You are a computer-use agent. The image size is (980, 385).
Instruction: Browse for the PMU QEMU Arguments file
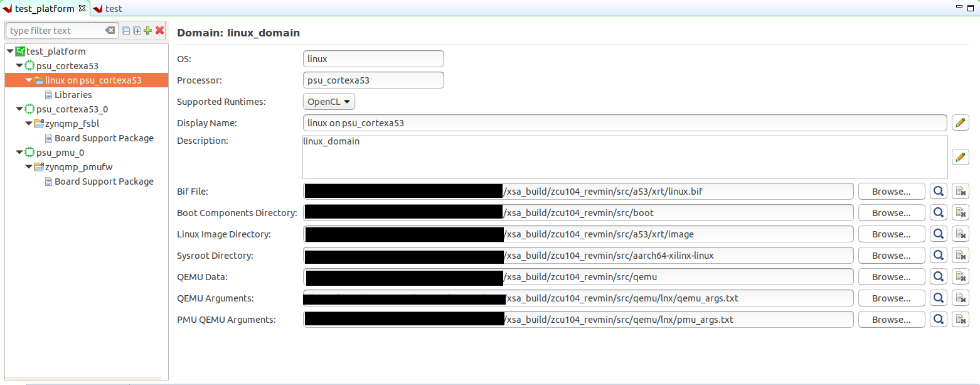tap(891, 320)
